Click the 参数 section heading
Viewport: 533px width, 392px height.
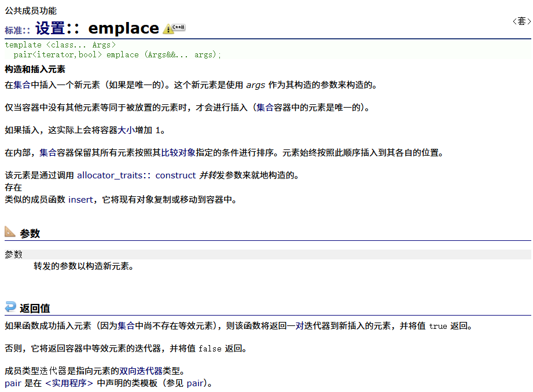tap(30, 233)
